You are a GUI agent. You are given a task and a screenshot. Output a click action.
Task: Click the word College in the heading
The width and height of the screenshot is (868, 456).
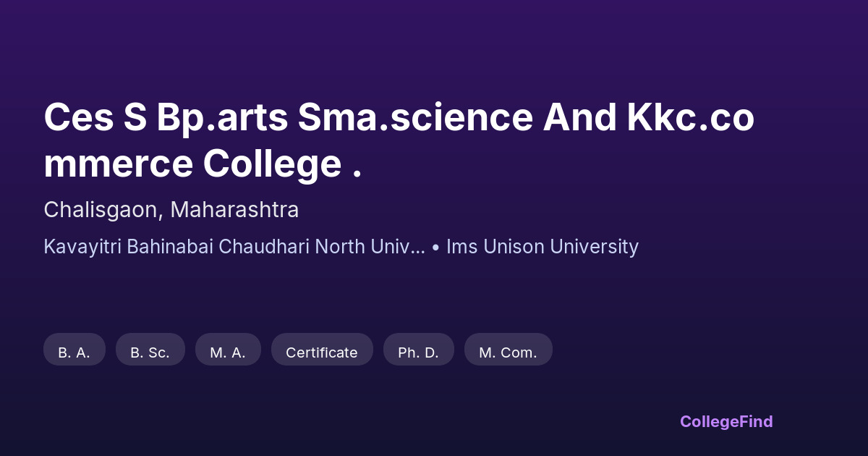pos(272,164)
